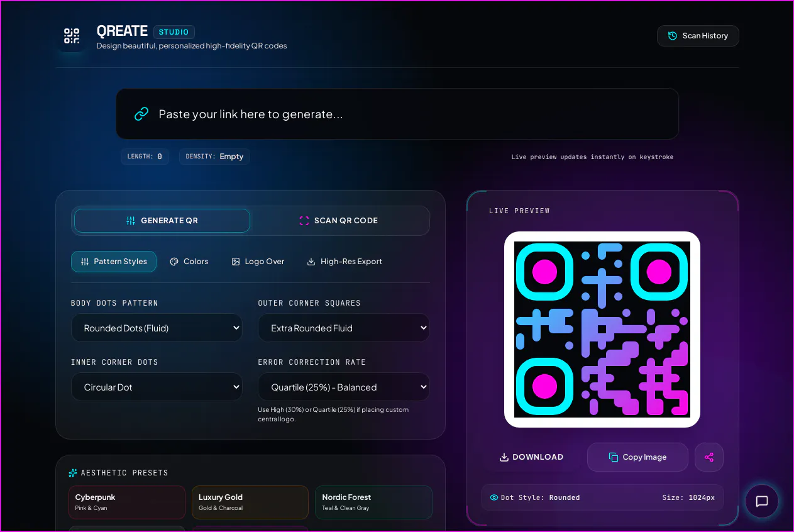Click the share icon button
Image resolution: width=794 pixels, height=532 pixels.
coord(709,457)
